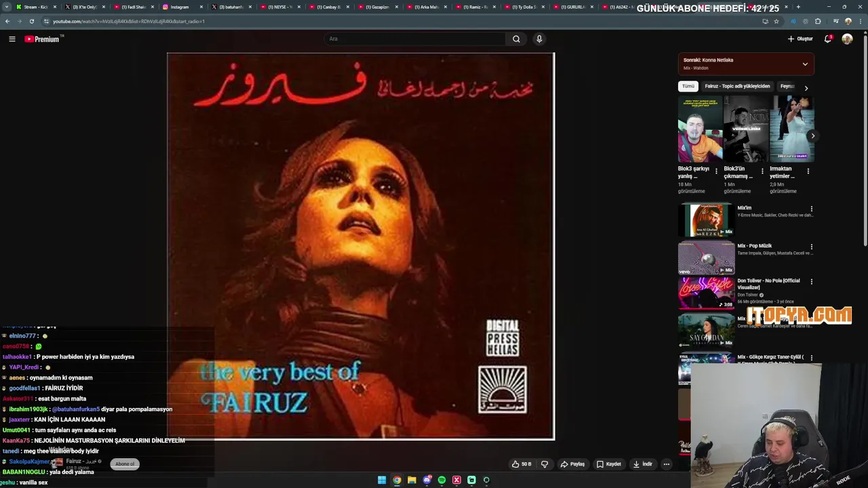Start voice search with microphone icon
The image size is (868, 488).
tap(539, 39)
